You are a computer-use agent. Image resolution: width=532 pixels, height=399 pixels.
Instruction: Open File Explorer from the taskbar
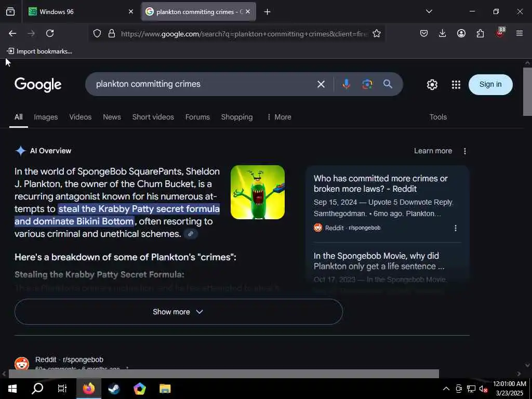coord(165,389)
